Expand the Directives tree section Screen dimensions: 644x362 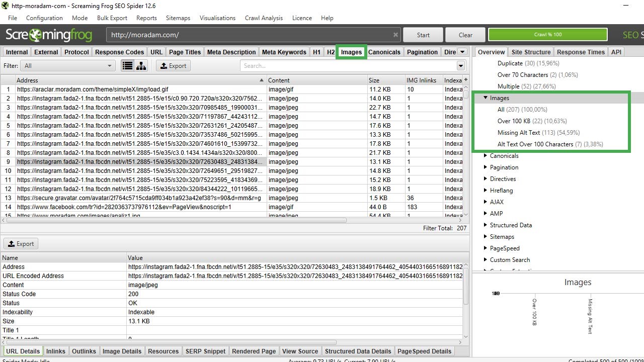pos(486,179)
